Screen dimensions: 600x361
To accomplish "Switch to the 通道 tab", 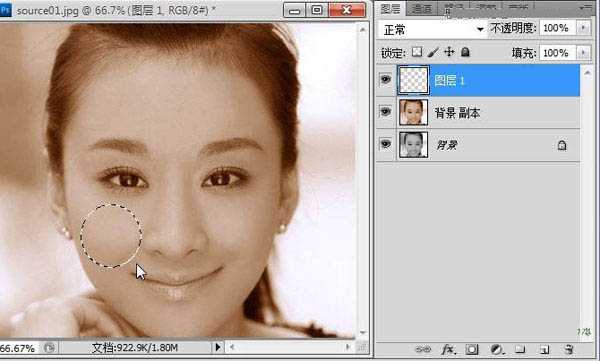I will (x=422, y=9).
